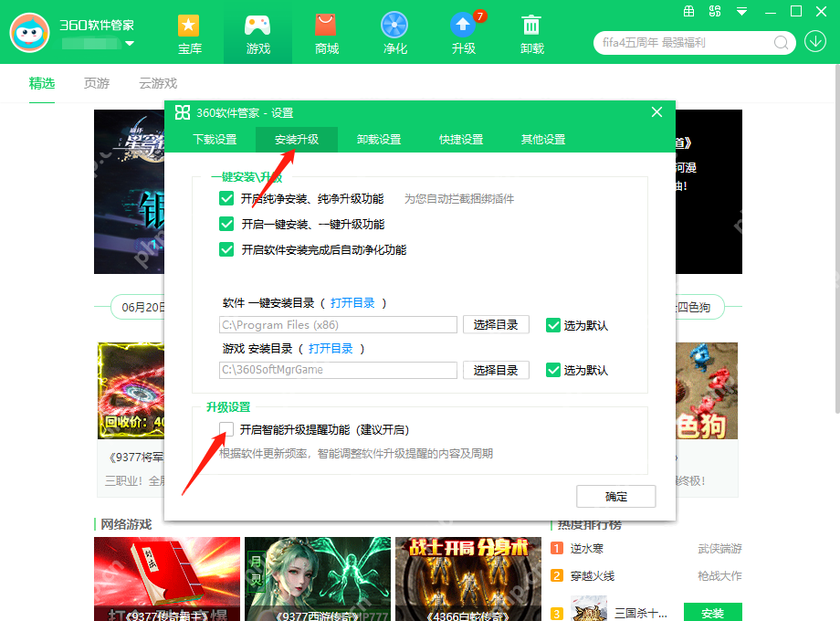The width and height of the screenshot is (840, 621).
Task: Open the 净化 fan icon
Action: click(x=394, y=26)
